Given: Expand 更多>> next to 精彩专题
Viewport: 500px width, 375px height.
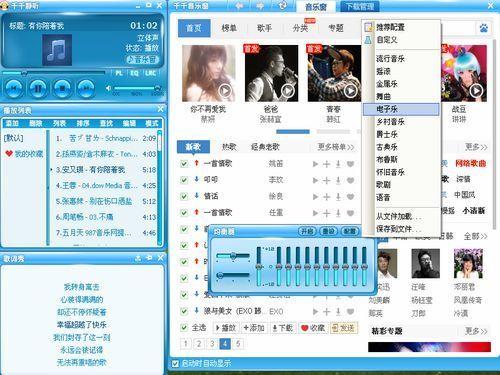Looking at the screenshot, I should [x=476, y=331].
